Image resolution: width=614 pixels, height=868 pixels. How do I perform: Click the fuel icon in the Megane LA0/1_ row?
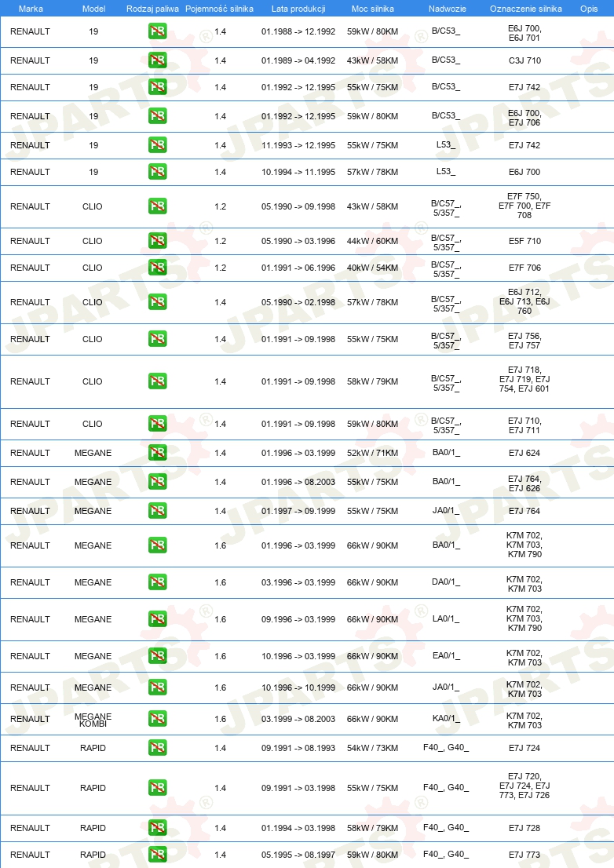[158, 619]
